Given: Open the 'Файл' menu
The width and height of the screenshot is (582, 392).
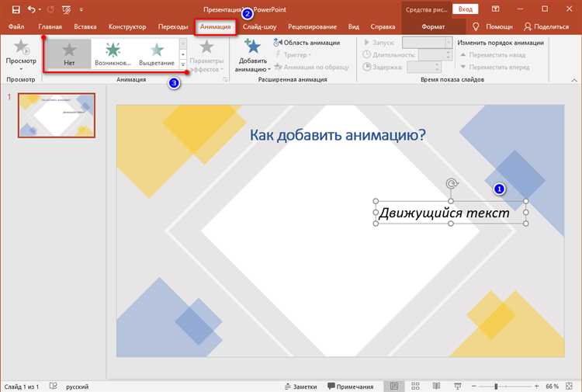Looking at the screenshot, I should click(x=16, y=26).
